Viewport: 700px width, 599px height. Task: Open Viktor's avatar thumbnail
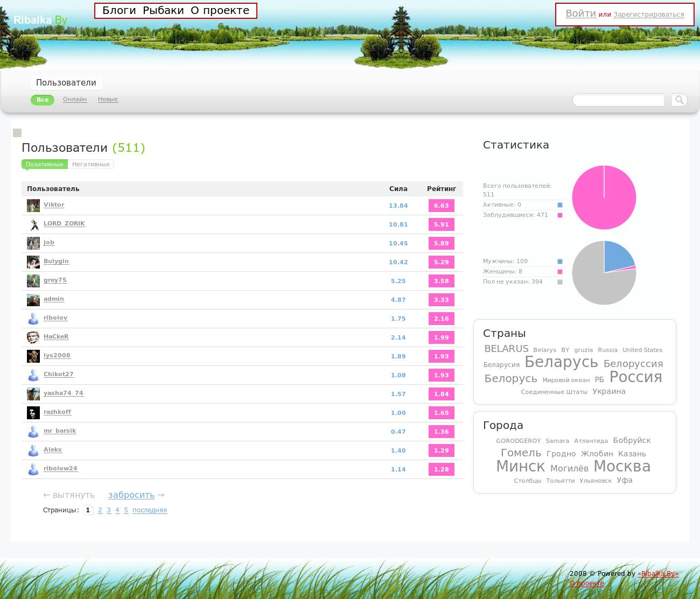point(33,206)
